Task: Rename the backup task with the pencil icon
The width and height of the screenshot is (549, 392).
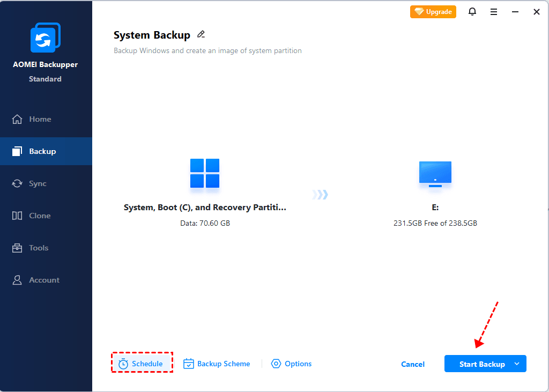Action: click(x=201, y=34)
